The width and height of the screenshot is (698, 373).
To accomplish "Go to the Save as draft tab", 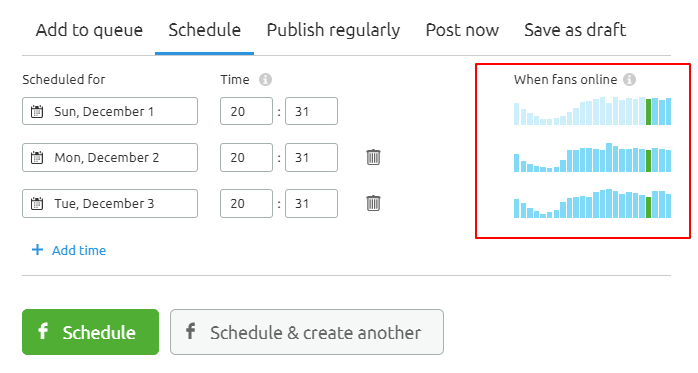I will click(x=575, y=30).
